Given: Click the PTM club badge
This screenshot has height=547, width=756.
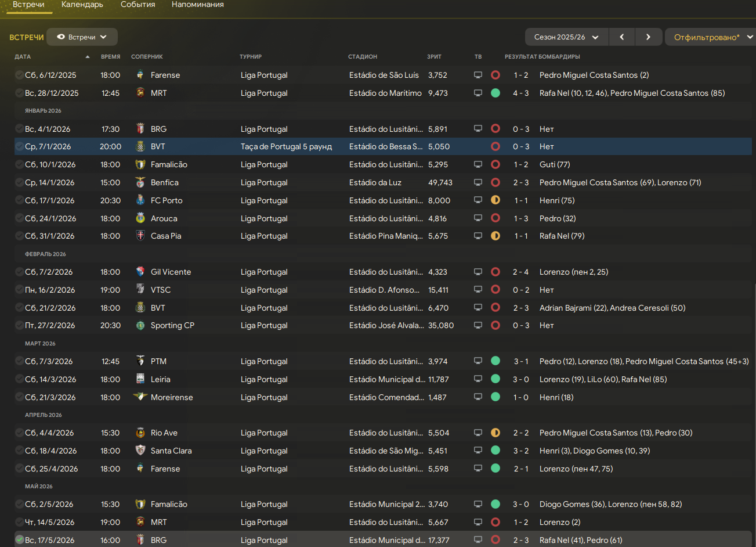Looking at the screenshot, I should click(140, 361).
